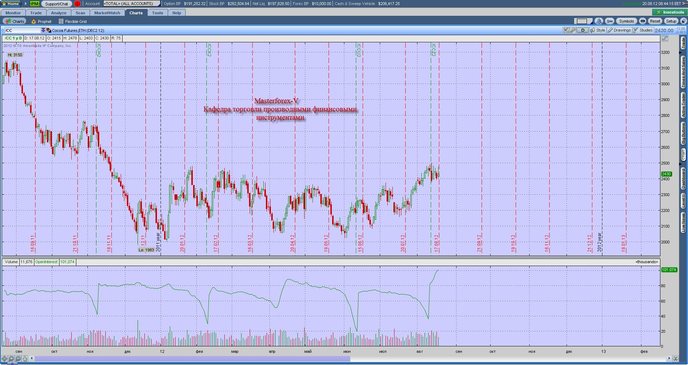This screenshot has height=365, width=688.
Task: Click the Symbols button
Action: (627, 21)
